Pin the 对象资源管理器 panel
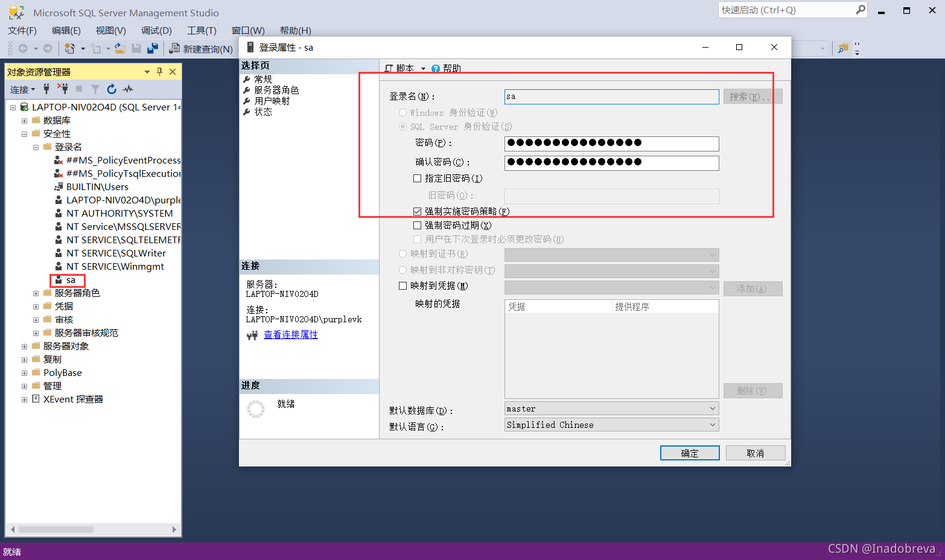This screenshot has width=945, height=560. pos(159,72)
